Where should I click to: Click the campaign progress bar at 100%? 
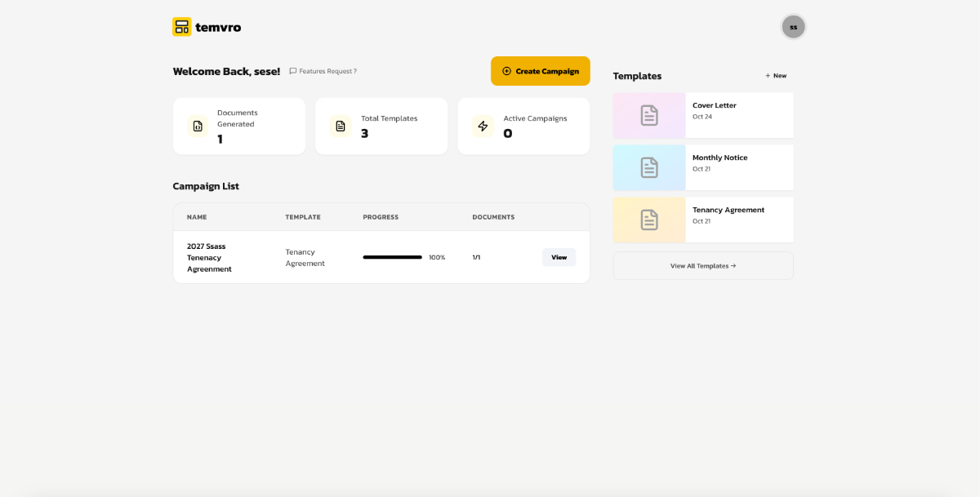point(392,257)
